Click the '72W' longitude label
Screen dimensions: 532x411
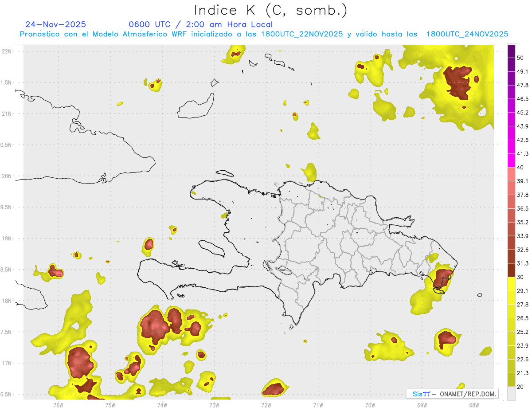pos(266,405)
